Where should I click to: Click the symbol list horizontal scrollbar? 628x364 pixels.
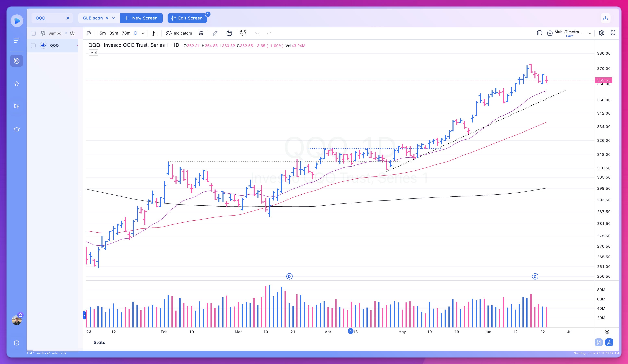coord(30,350)
